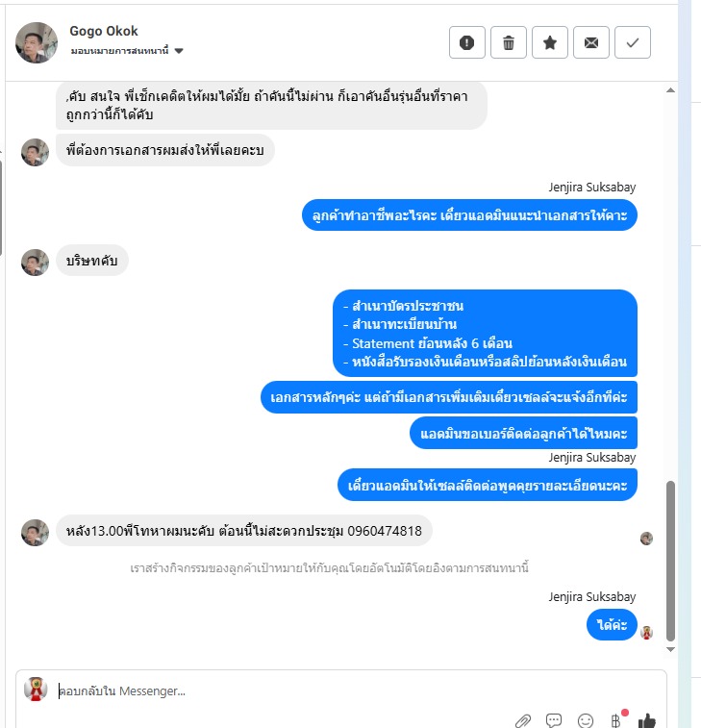Expand the assign conversation dropdown arrow

(179, 51)
